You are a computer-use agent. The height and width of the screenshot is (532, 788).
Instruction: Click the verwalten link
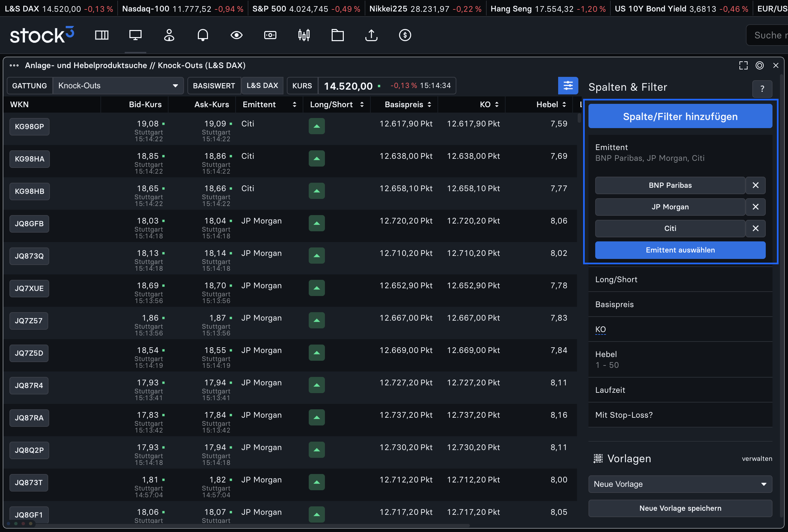(x=757, y=459)
